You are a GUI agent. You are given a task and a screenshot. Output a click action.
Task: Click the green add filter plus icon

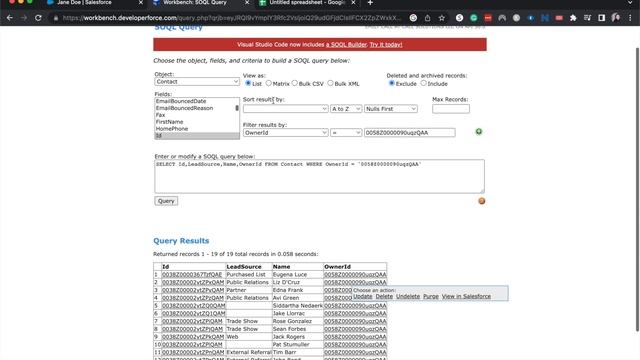coord(479,131)
